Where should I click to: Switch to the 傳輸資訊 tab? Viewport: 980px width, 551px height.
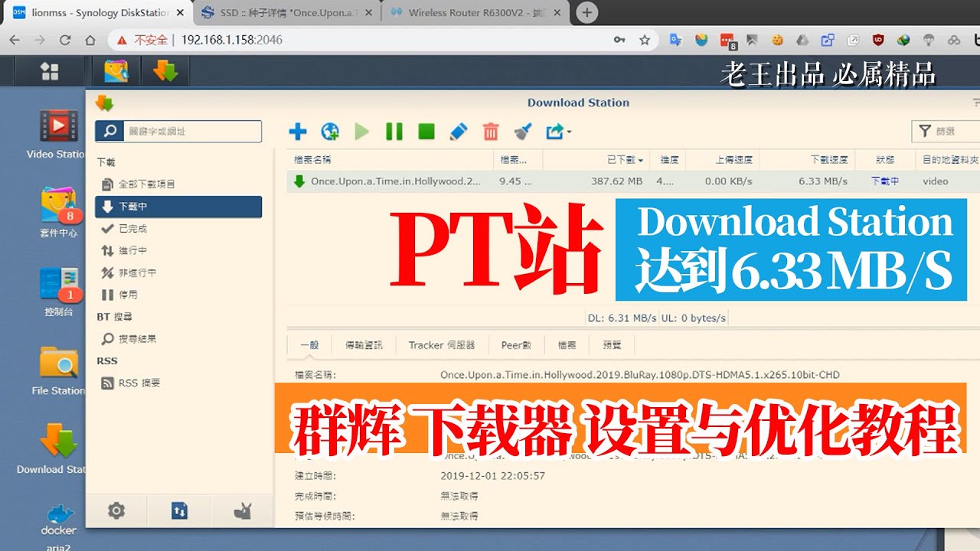click(364, 345)
